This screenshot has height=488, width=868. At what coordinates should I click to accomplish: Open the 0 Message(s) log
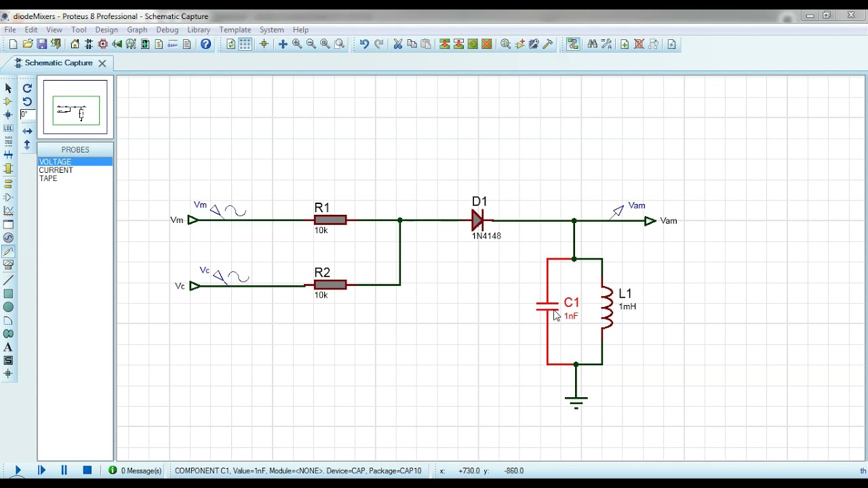136,470
